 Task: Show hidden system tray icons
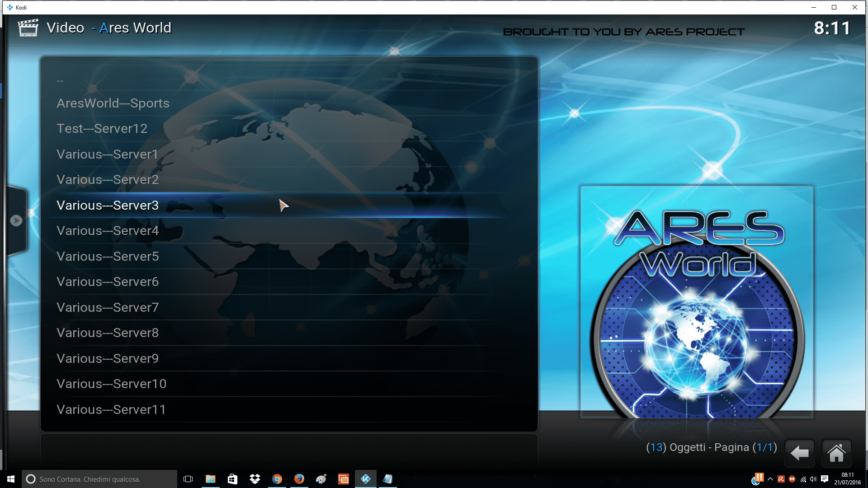pos(770,479)
